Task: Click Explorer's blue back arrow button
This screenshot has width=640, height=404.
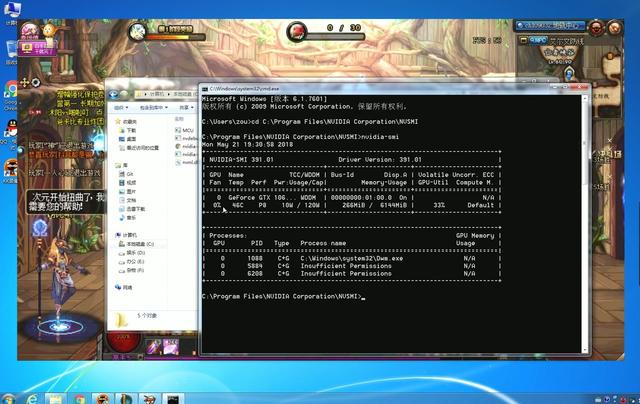Action: (113, 94)
